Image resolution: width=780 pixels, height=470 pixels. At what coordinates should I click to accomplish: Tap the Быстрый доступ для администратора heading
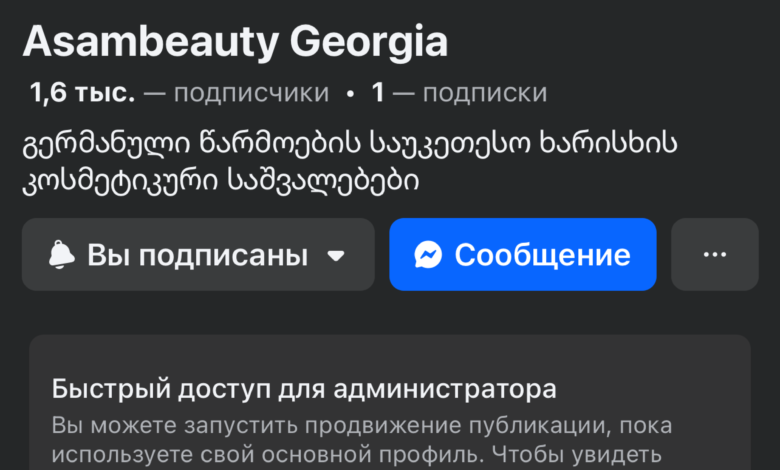pyautogui.click(x=303, y=388)
